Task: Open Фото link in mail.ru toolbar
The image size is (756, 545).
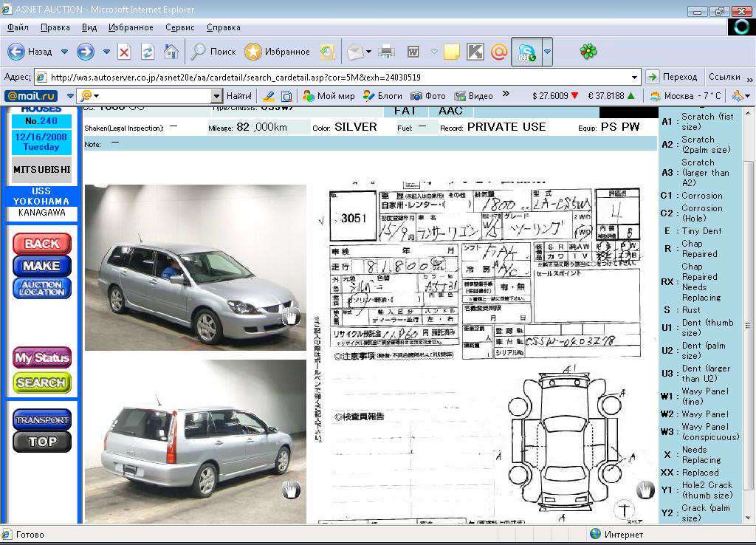Action: tap(428, 96)
